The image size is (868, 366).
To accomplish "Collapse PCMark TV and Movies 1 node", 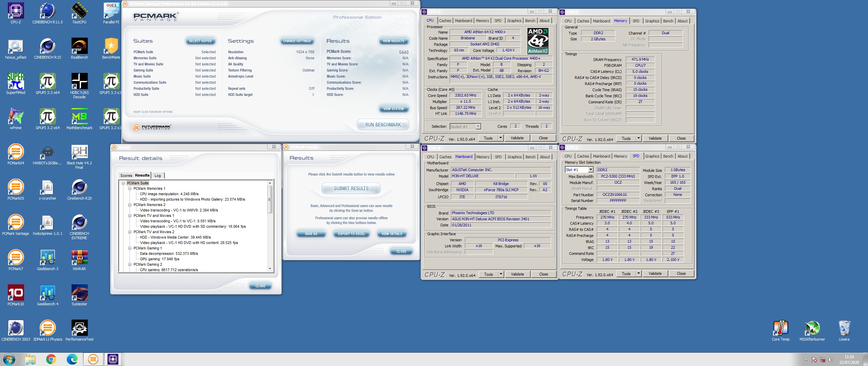I will 130,216.
